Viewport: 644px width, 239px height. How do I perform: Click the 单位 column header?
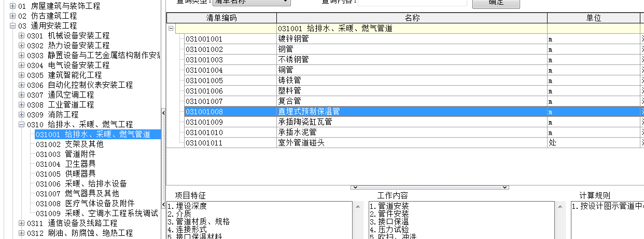pyautogui.click(x=594, y=18)
